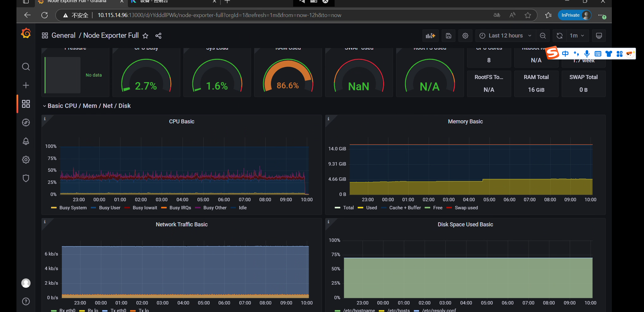Click the InPrivate profile button
The height and width of the screenshot is (312, 644).
[x=575, y=15]
